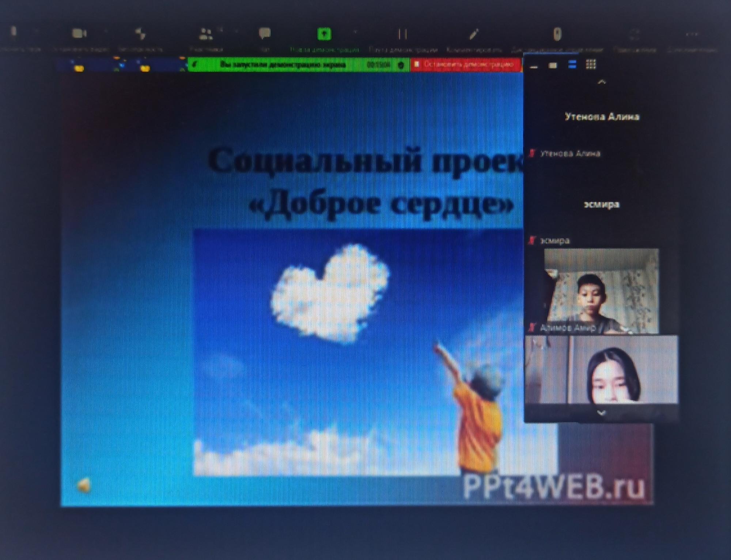Click the slide speaker sound icon
Screen dimensions: 731x560
pos(84,485)
